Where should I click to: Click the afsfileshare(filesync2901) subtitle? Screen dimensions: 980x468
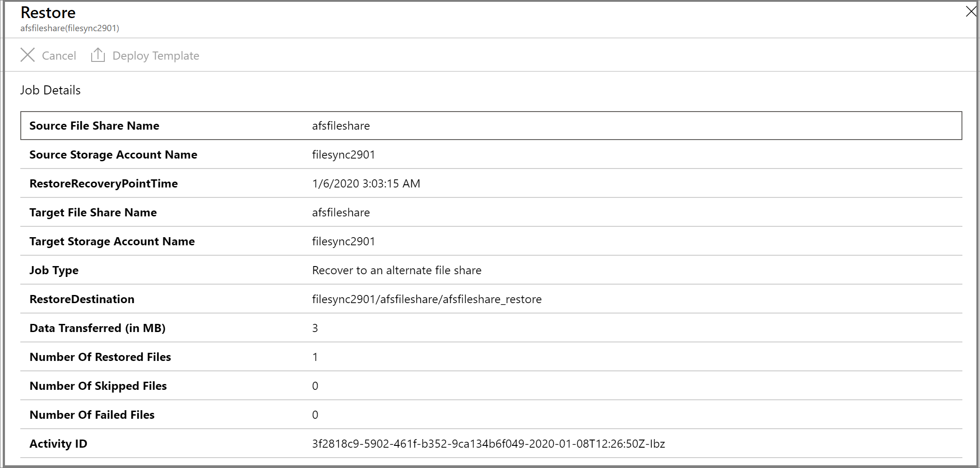click(x=70, y=28)
